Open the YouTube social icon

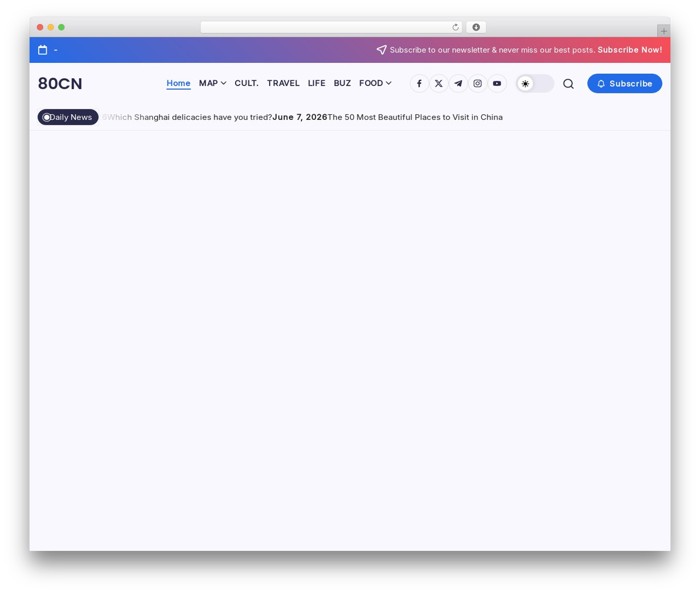[497, 84]
